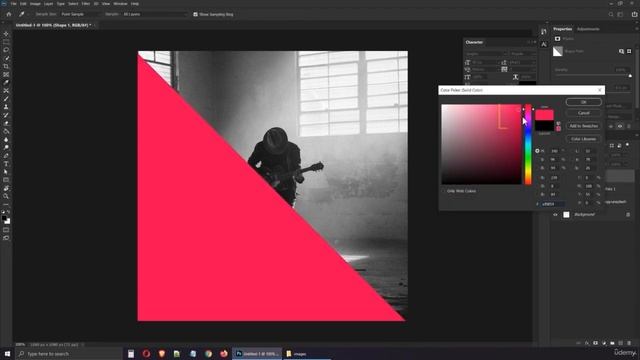This screenshot has width=640, height=360.
Task: Open the File menu
Action: [x=13, y=4]
